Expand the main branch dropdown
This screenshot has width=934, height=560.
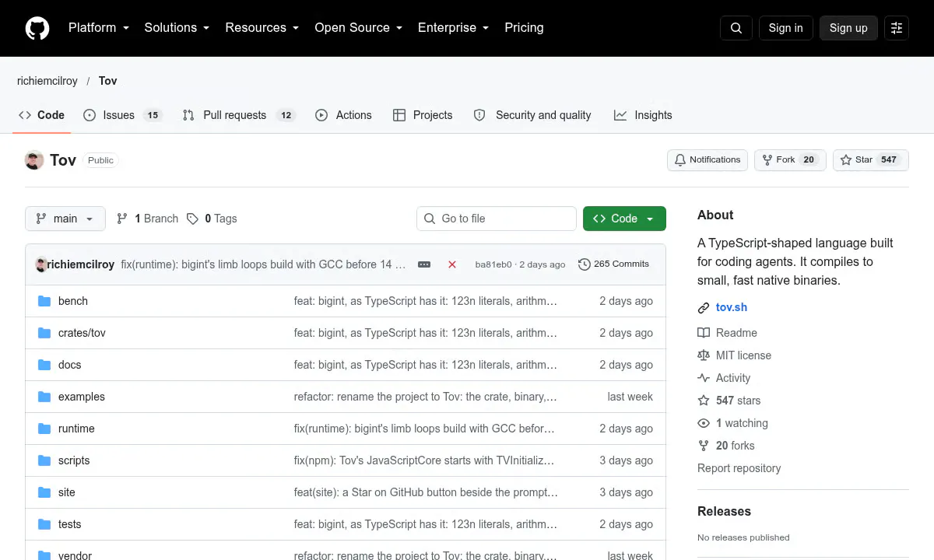[x=65, y=219]
